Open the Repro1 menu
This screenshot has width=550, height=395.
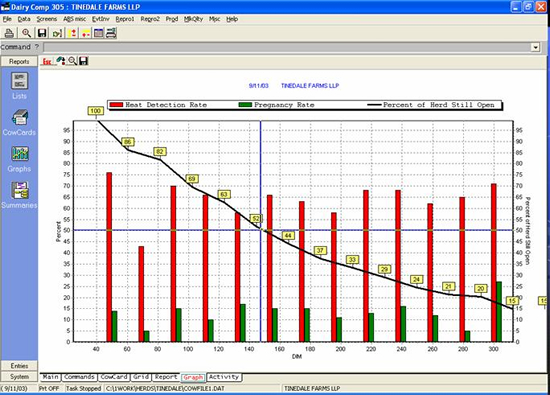125,19
